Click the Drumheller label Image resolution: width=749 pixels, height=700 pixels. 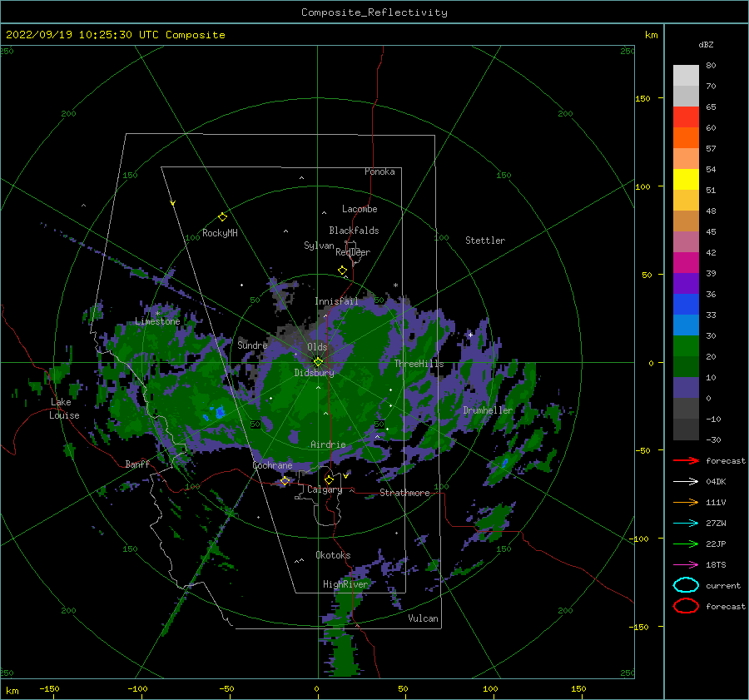488,410
